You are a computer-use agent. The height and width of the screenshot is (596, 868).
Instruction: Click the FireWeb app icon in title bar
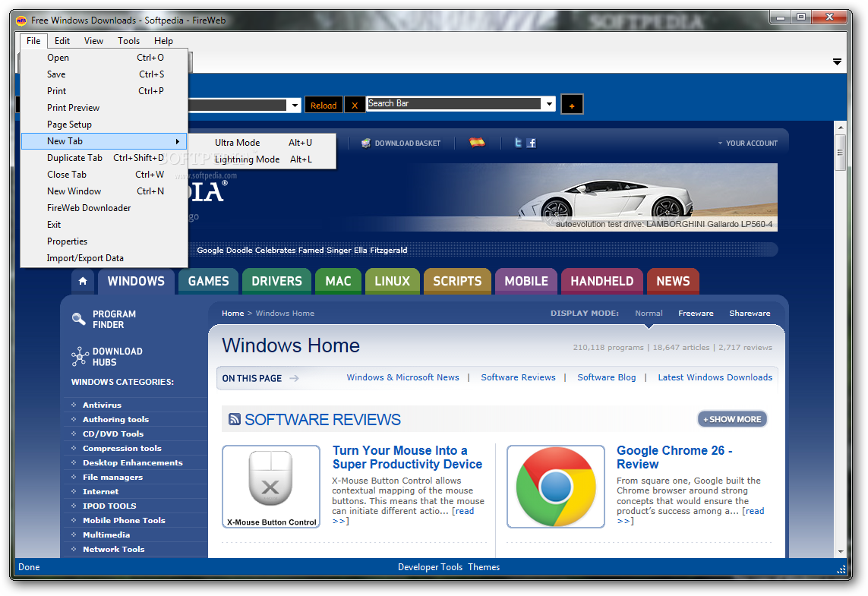pyautogui.click(x=21, y=20)
